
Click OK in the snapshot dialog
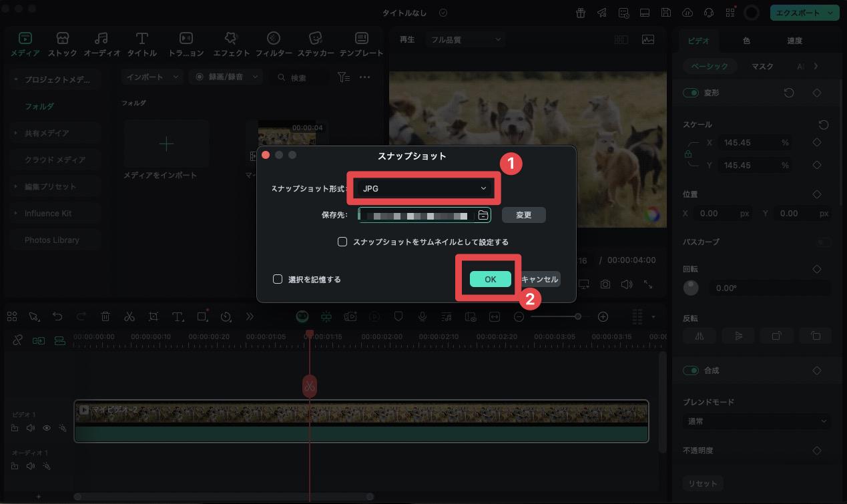tap(491, 280)
